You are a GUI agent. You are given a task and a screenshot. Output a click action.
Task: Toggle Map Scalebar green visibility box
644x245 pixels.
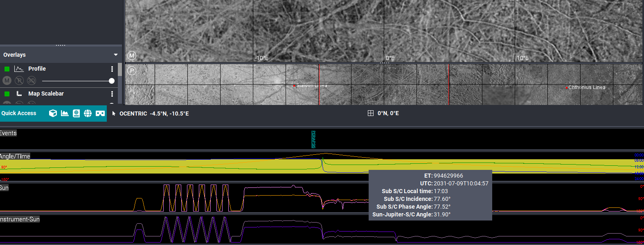point(7,94)
